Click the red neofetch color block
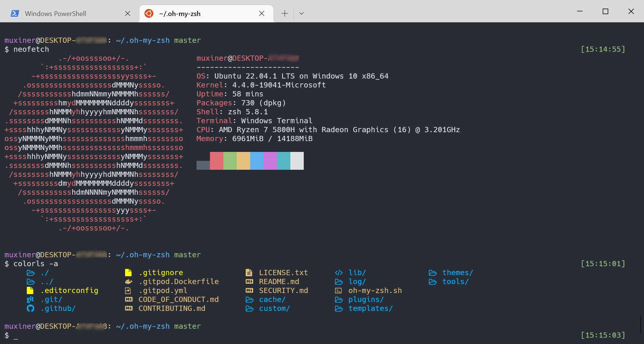Viewport: 644px width, 344px height. tap(217, 161)
